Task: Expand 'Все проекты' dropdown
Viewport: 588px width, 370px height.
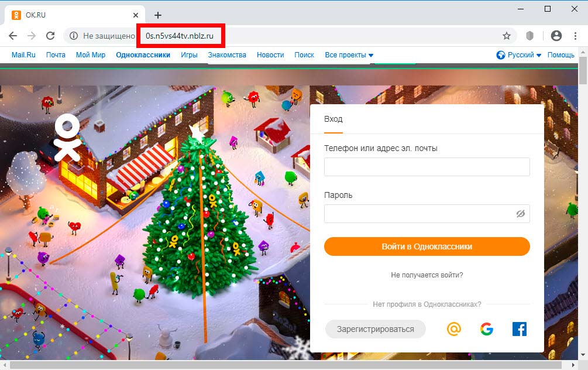Action: click(x=349, y=55)
